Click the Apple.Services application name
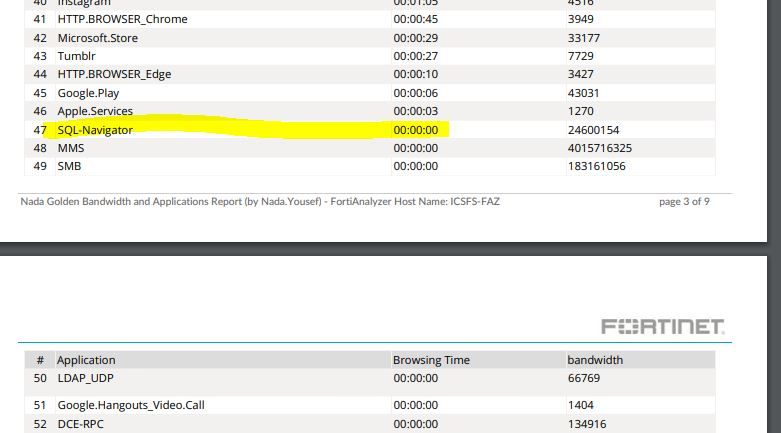781x433 pixels. point(95,111)
